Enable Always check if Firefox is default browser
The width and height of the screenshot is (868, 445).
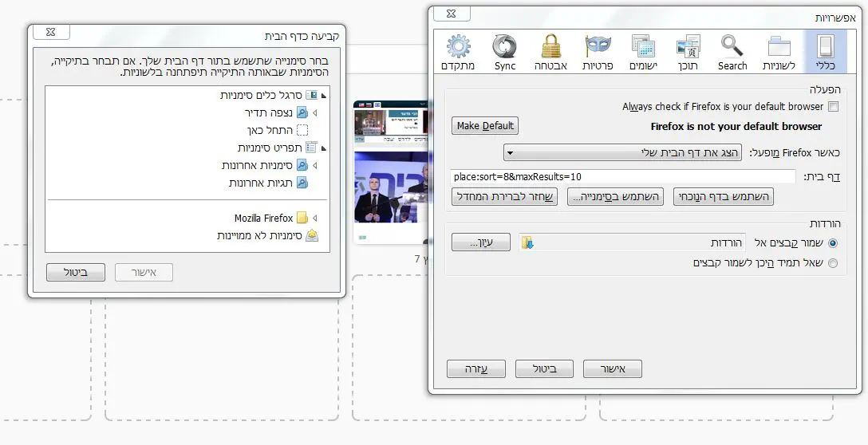click(x=833, y=107)
